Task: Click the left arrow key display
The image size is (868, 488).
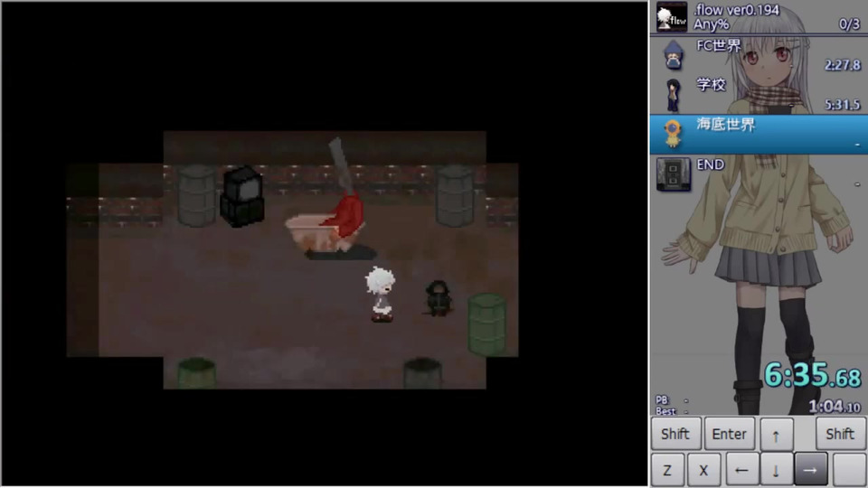Action: 741,470
